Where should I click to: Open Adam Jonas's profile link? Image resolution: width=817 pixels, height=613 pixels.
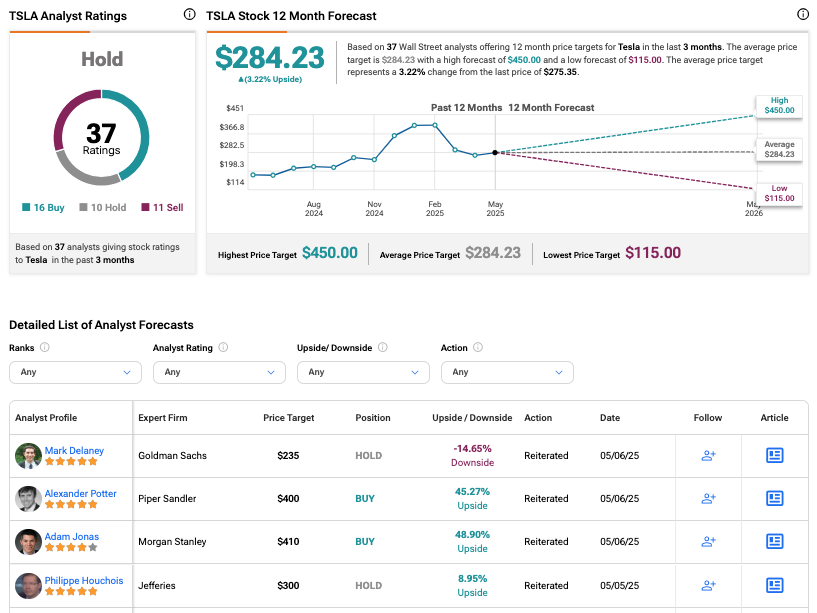(71, 536)
